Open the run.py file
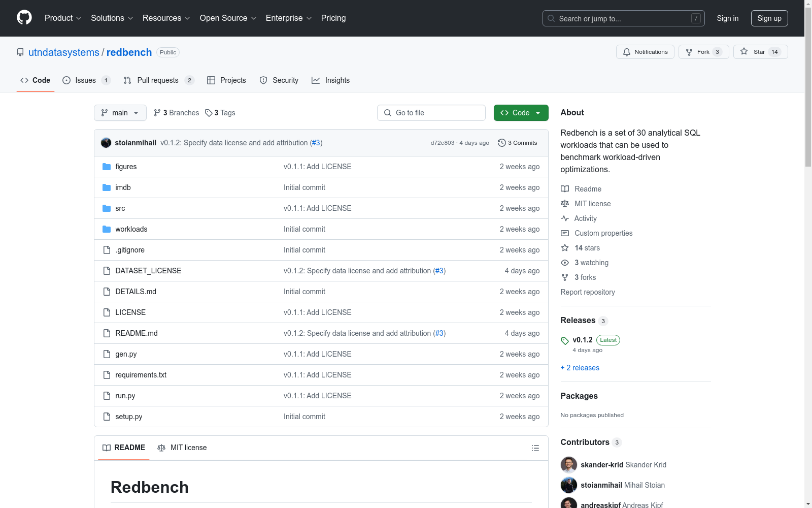Screen dimensions: 812x508 pos(125,396)
